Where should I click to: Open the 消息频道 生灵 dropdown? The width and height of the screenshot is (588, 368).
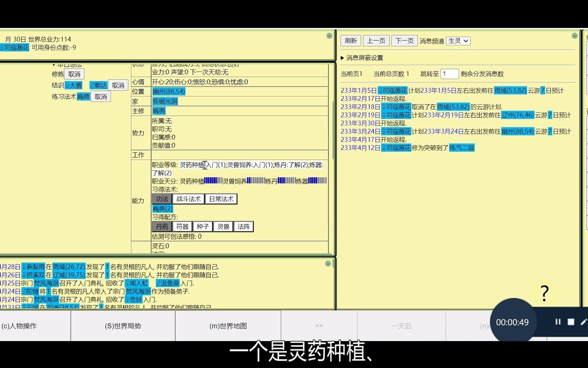click(458, 41)
